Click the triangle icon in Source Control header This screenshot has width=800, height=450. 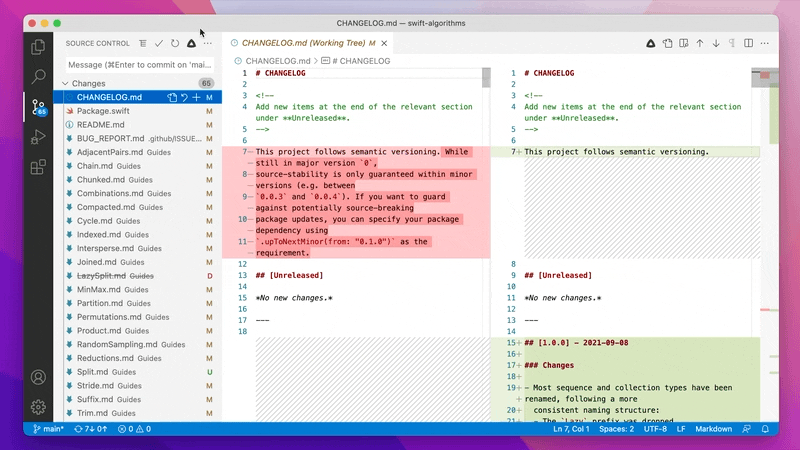pos(191,43)
